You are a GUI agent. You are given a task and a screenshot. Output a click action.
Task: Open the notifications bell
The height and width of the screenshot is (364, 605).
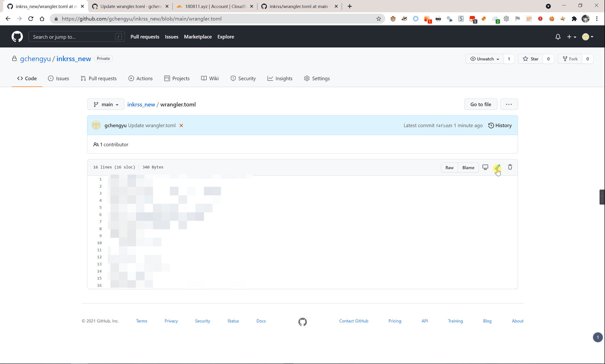pyautogui.click(x=558, y=37)
